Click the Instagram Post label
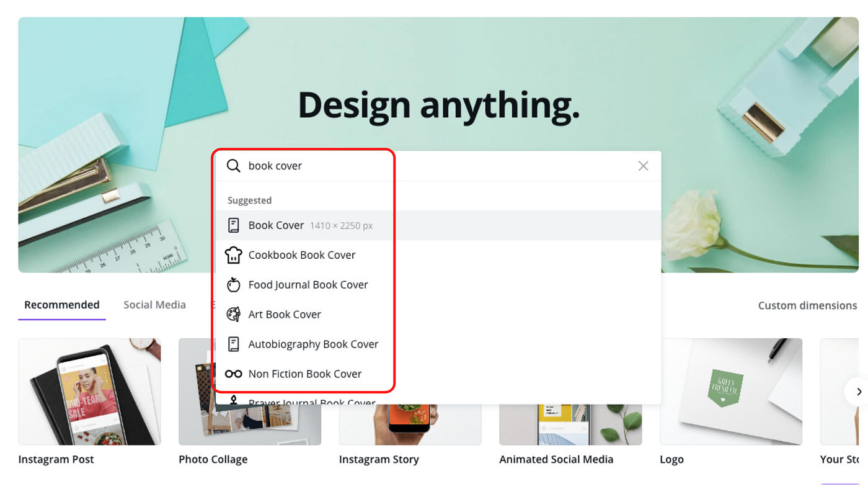Image resolution: width=868 pixels, height=489 pixels. coord(56,459)
